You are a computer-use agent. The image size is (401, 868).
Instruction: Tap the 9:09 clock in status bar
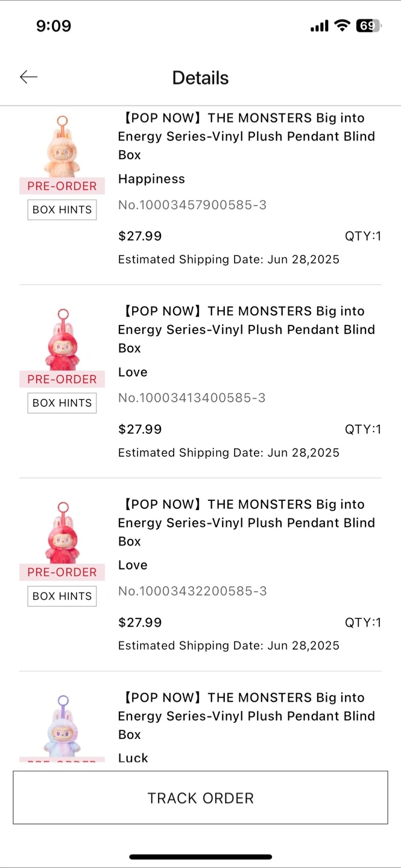pyautogui.click(x=54, y=26)
